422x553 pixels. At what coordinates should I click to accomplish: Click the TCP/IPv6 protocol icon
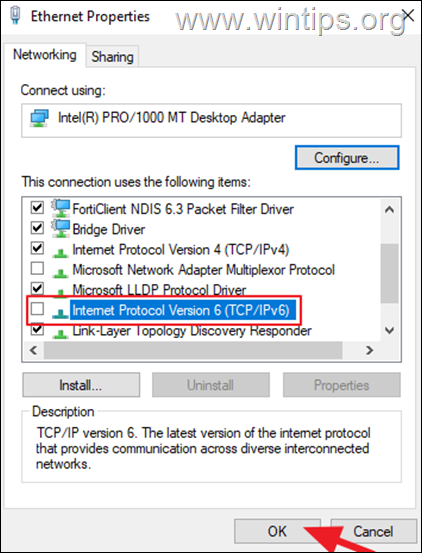tap(60, 312)
